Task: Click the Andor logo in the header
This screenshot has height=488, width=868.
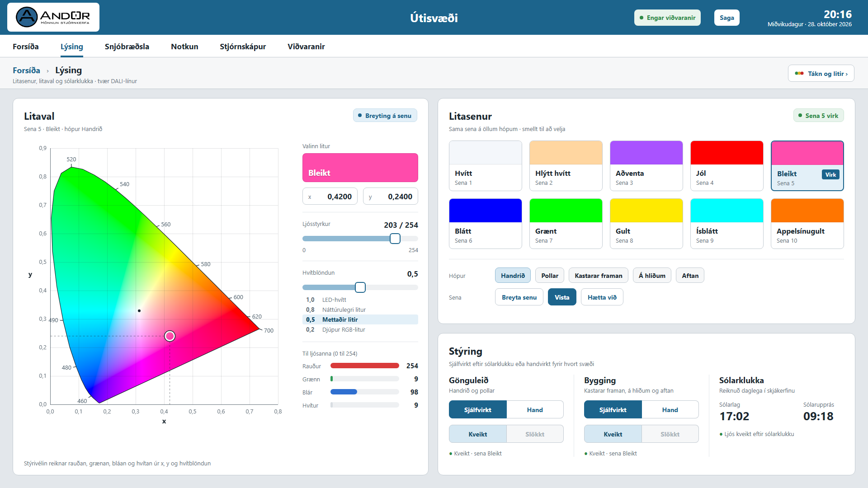Action: click(53, 17)
